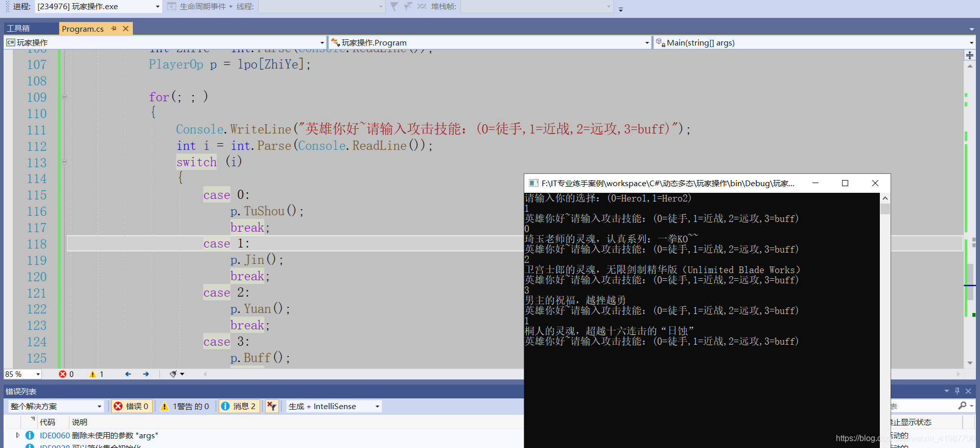Image resolution: width=980 pixels, height=448 pixels.
Task: Open the debug toolbar overflow options arrow
Action: [621, 9]
